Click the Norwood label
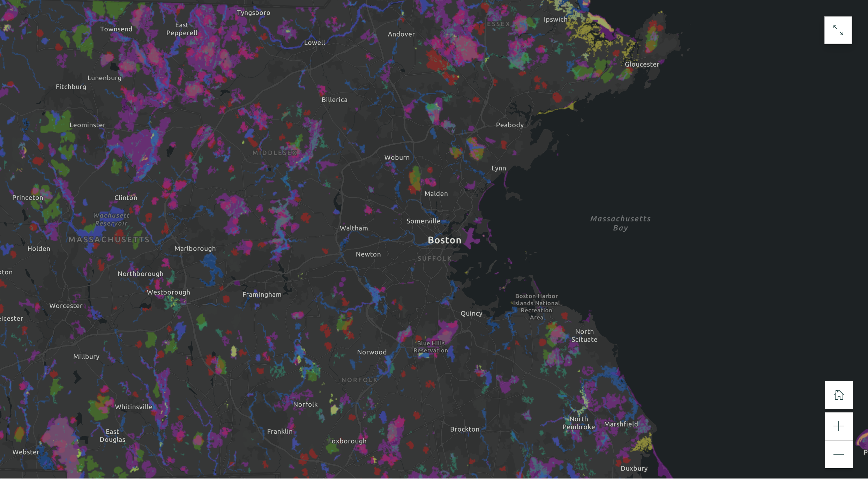Viewport: 868px width, 479px height. tap(372, 352)
